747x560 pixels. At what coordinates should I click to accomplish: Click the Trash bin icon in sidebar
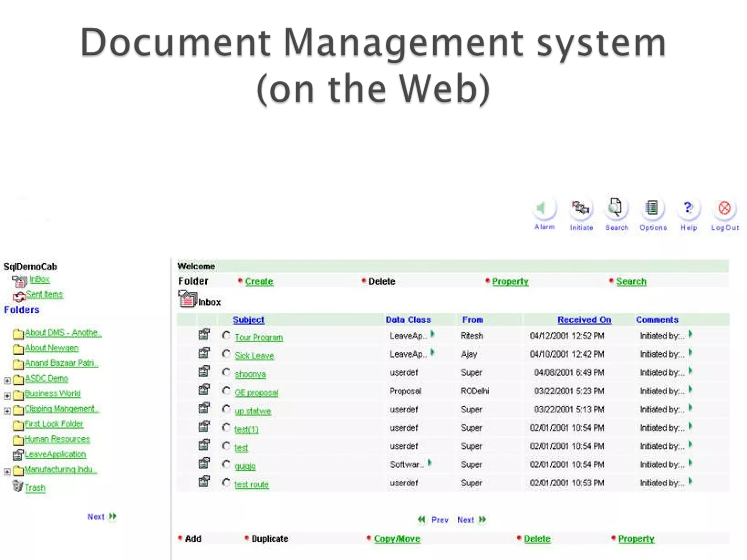coord(18,486)
